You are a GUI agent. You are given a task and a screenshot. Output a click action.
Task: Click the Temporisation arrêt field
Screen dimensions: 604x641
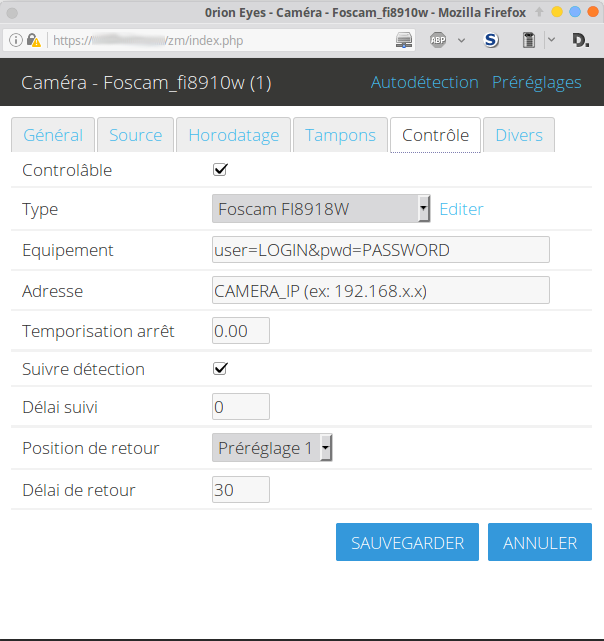(241, 331)
